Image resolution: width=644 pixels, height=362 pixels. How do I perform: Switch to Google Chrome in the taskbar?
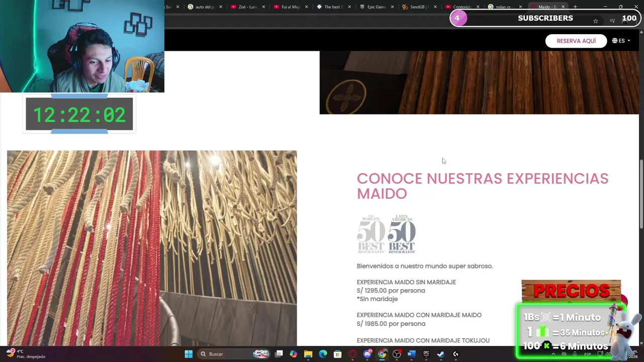[x=382, y=354]
